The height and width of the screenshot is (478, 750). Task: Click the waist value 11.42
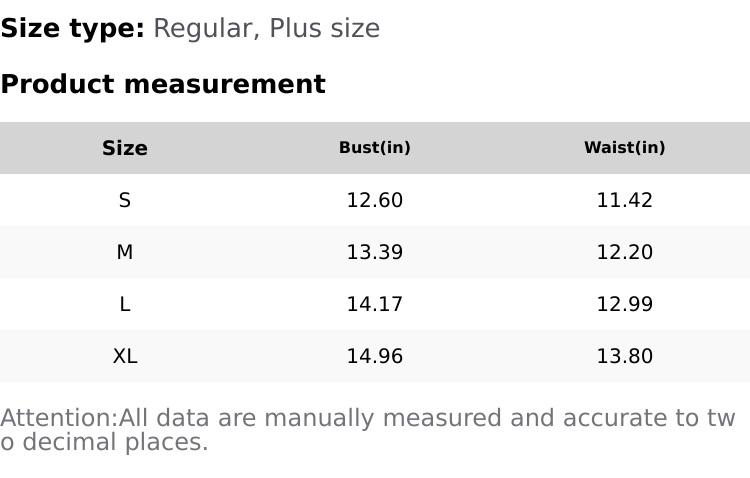[624, 200]
